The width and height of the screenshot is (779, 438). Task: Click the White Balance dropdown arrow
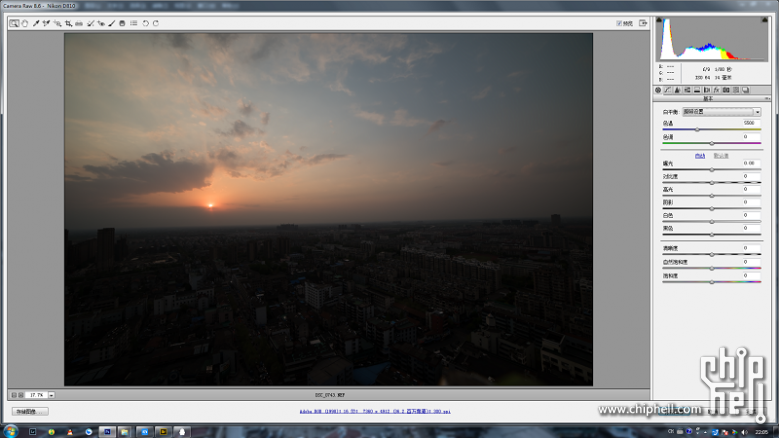757,112
